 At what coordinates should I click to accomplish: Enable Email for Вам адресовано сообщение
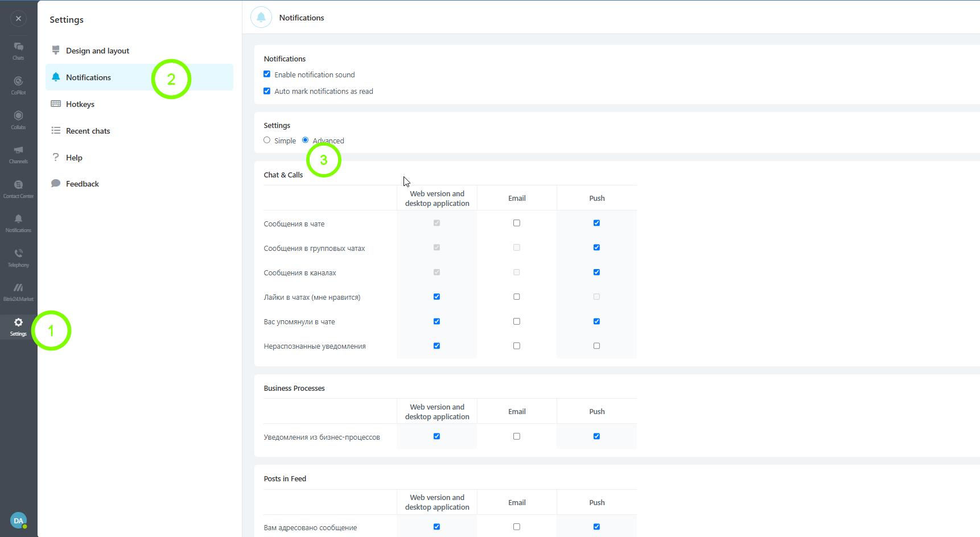point(517,527)
